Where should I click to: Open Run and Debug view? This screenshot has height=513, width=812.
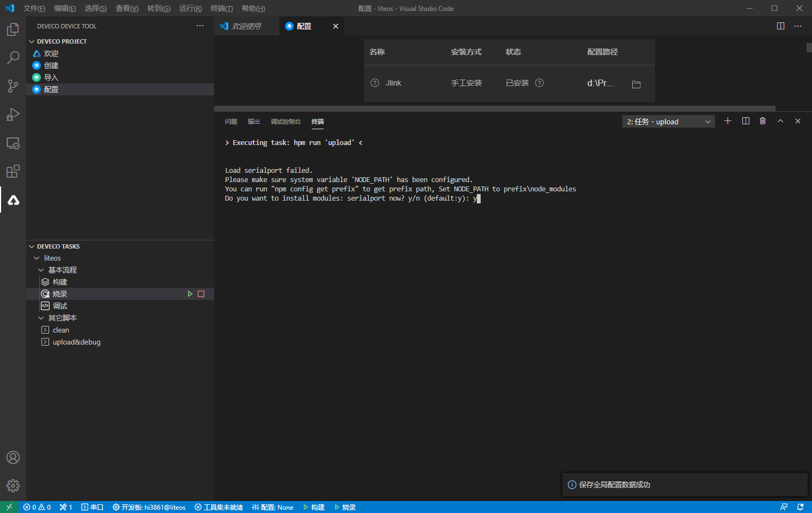(x=13, y=114)
